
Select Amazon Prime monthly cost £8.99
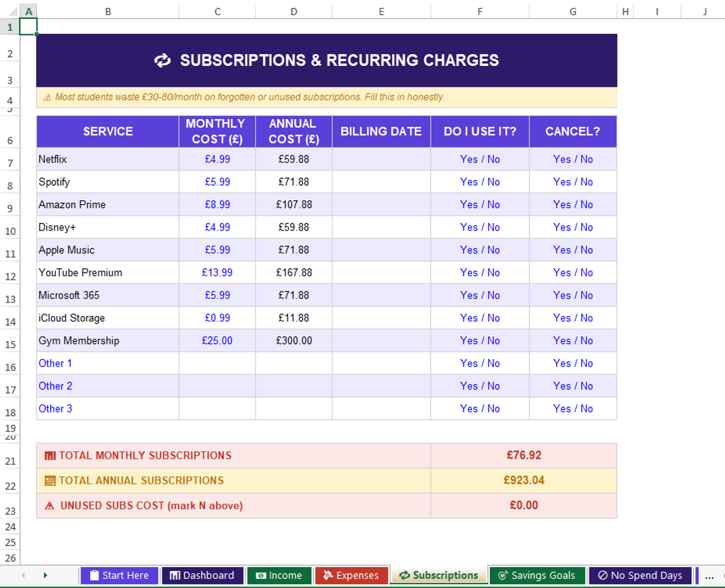(217, 205)
